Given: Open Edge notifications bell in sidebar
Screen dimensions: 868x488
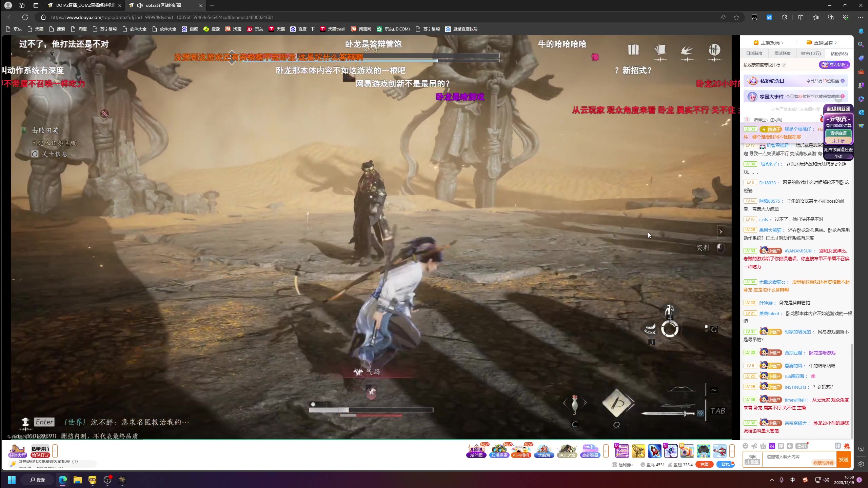Looking at the screenshot, I should click(x=861, y=31).
